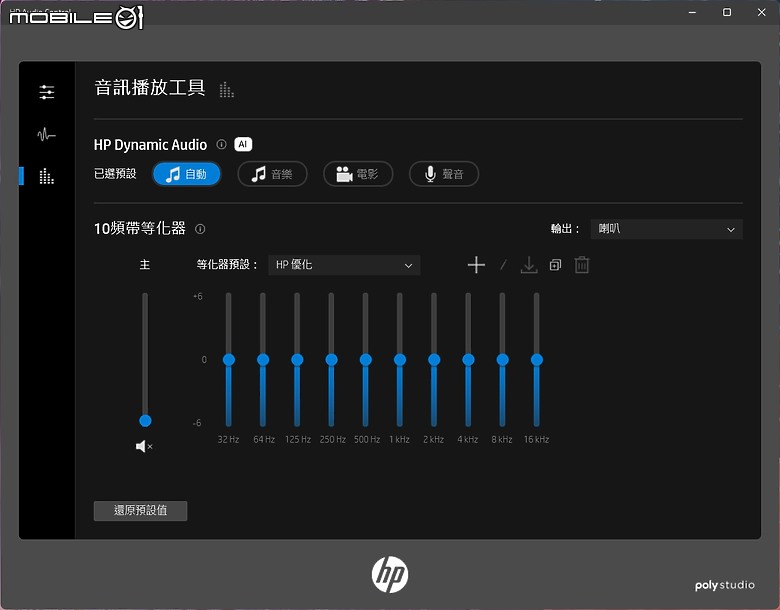The width and height of the screenshot is (780, 610).
Task: Click the duplicate preset icon
Action: tap(555, 265)
